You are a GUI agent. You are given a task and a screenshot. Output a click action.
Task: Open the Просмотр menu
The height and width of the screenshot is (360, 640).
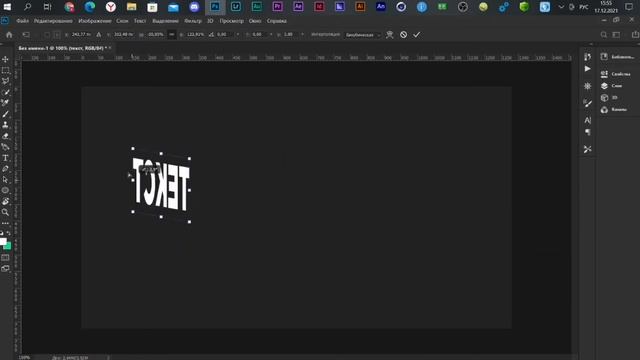coord(231,21)
